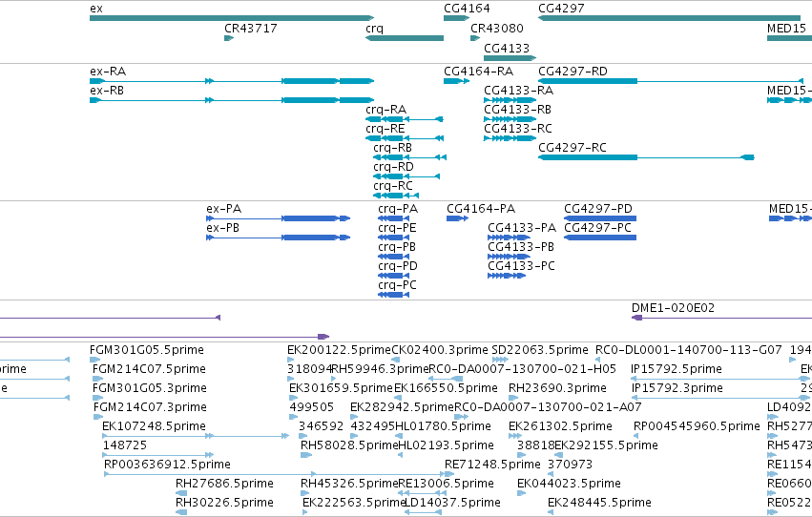Select the CG4133-RB transcript
The width and height of the screenshot is (812, 517).
tap(510, 119)
